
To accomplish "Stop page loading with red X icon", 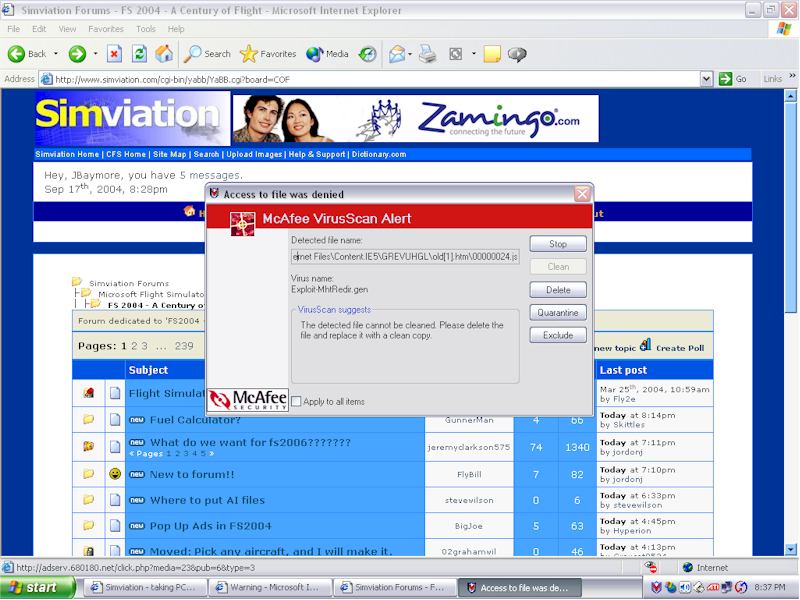I will (x=114, y=54).
